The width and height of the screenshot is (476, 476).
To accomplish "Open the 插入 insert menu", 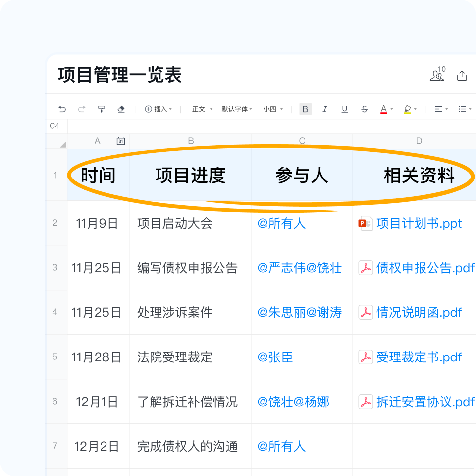I will click(x=159, y=109).
